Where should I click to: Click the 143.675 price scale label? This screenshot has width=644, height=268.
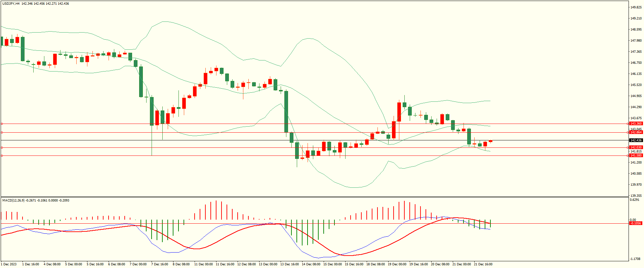tap(636, 118)
